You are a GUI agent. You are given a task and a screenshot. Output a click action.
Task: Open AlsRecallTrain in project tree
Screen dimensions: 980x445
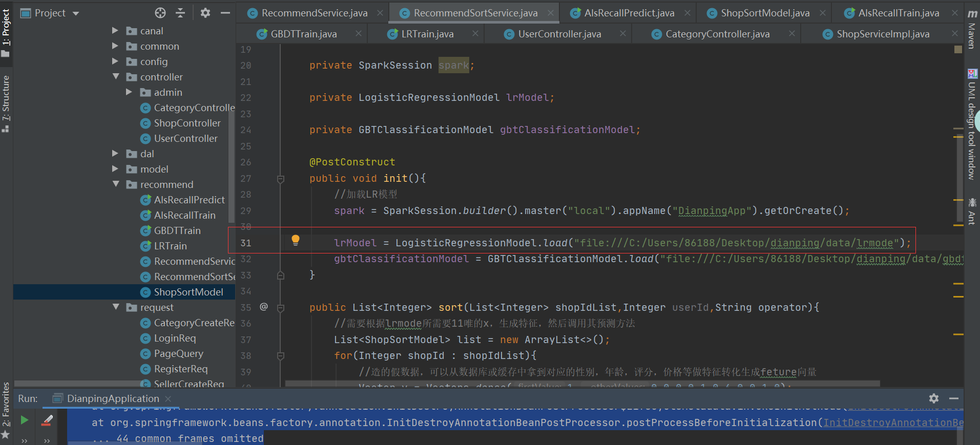point(184,215)
